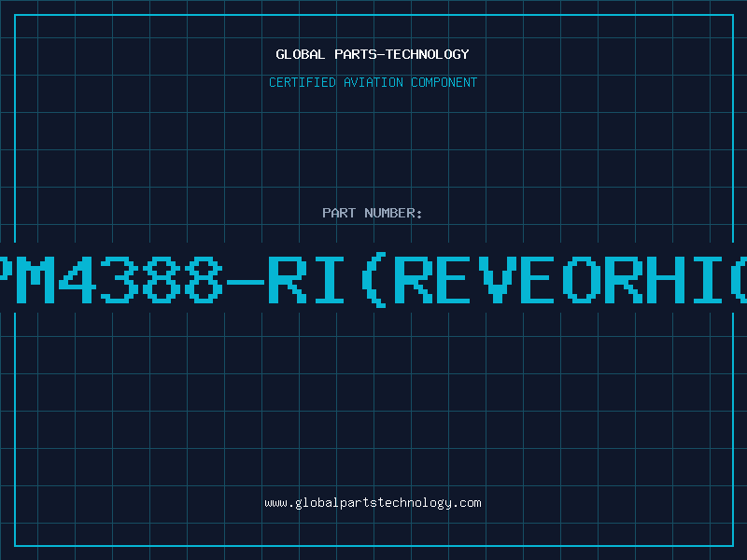Click the 'CERTIFIED AVIATION COMPONENT' subtitle
Screen dimensions: 747x560
373,82
